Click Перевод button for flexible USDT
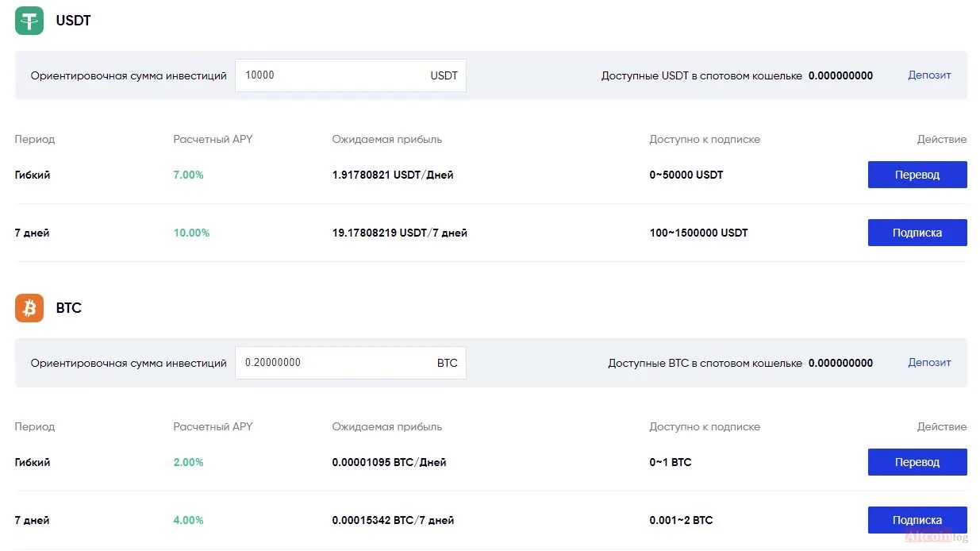The width and height of the screenshot is (980, 551). [x=917, y=175]
